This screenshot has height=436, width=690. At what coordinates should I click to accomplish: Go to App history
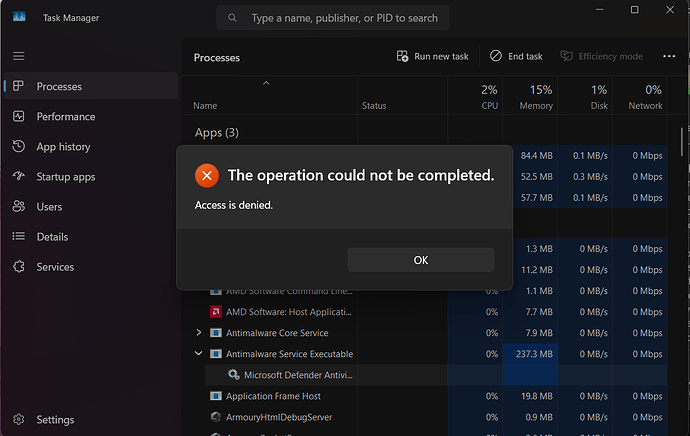(x=63, y=147)
